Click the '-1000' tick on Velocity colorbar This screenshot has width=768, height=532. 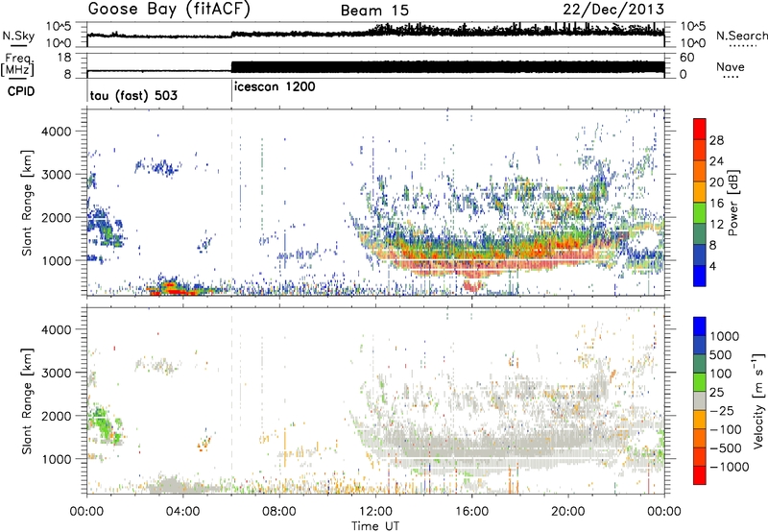pos(729,467)
